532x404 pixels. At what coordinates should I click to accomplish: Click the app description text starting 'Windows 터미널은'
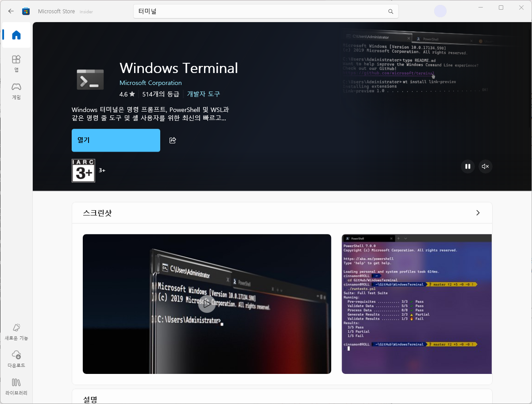pos(150,114)
